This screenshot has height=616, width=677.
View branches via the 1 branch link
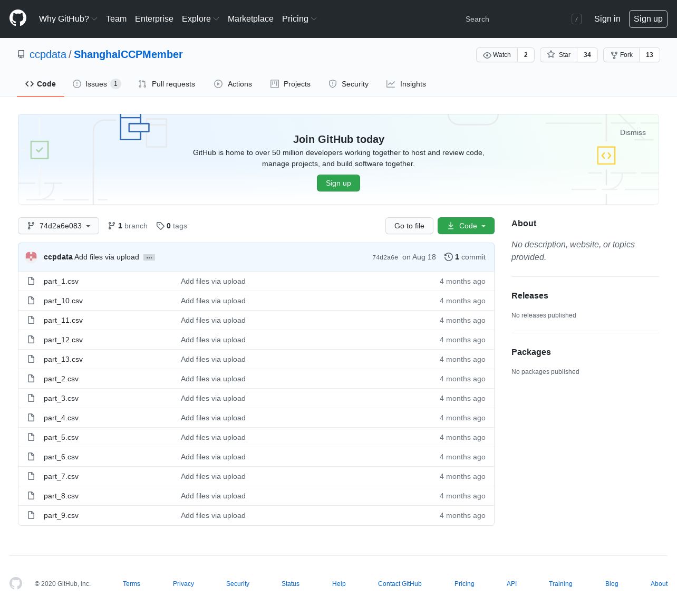(128, 226)
